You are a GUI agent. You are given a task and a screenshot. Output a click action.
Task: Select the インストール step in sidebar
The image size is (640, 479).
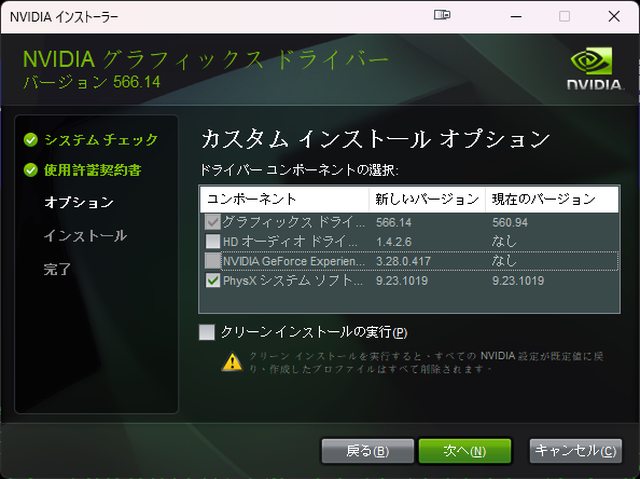[x=85, y=236]
